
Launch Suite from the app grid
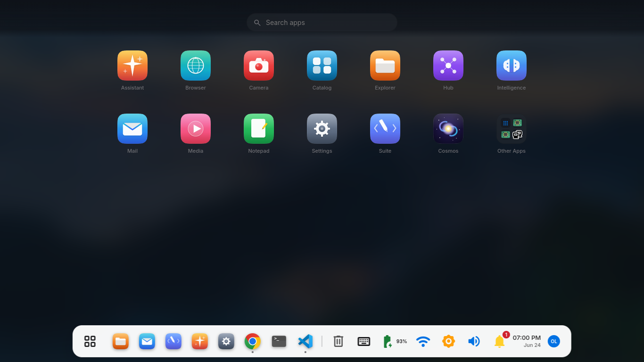385,129
